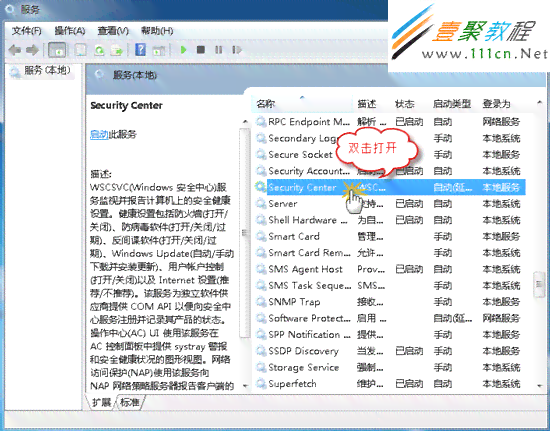
Task: Click the Smart Card service name
Action: tap(294, 236)
